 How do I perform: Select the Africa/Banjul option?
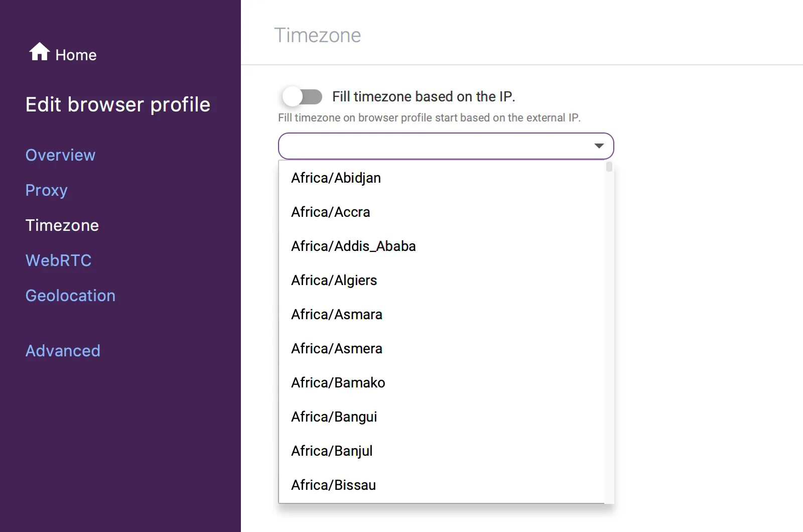pyautogui.click(x=332, y=451)
